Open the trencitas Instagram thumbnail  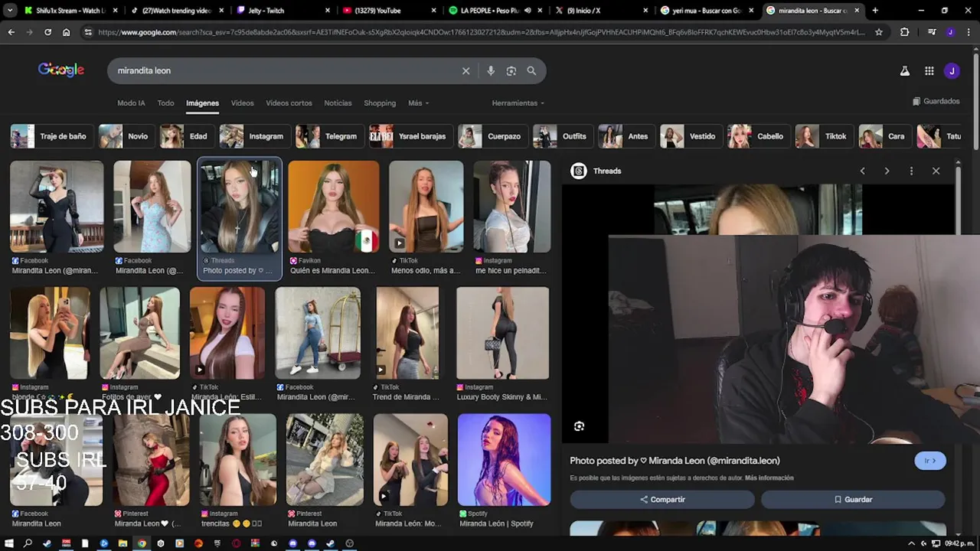[237, 460]
